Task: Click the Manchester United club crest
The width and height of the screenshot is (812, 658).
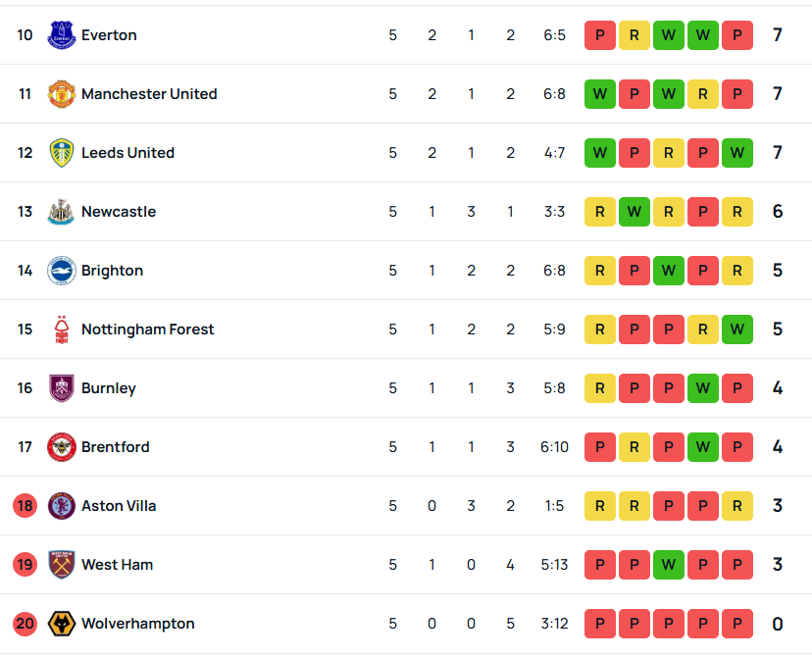Action: pos(62,94)
